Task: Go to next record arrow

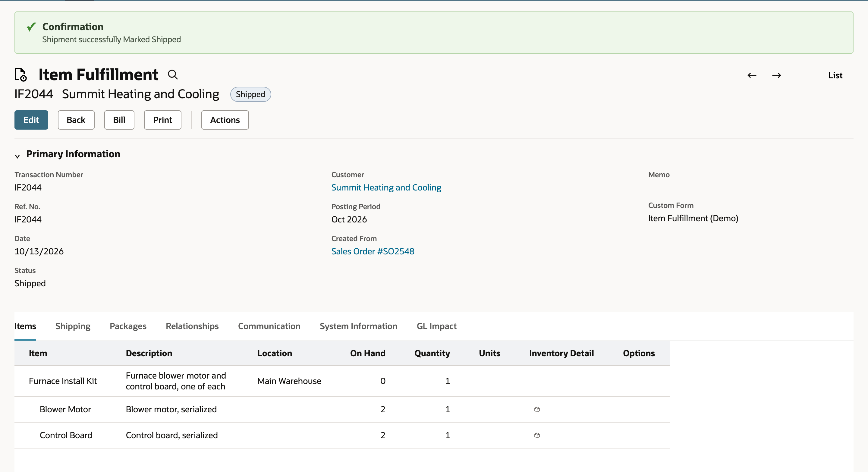Action: 776,75
